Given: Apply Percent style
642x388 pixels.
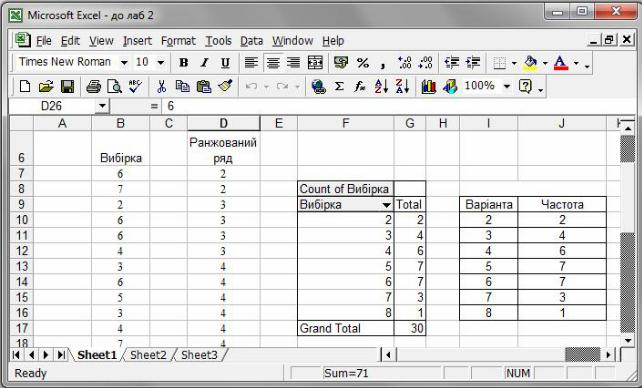Looking at the screenshot, I should (x=362, y=63).
